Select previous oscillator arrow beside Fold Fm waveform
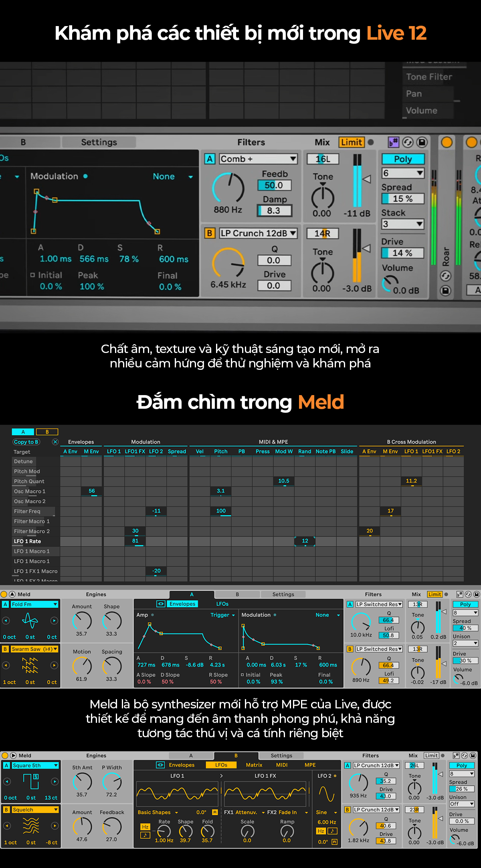481x868 pixels. click(x=6, y=621)
